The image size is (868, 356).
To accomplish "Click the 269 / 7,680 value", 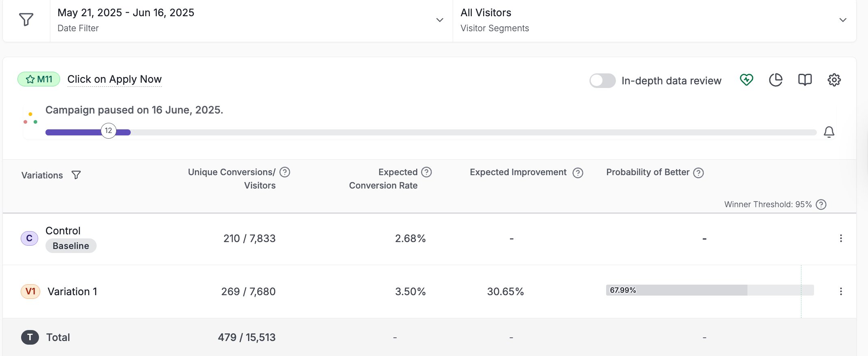I will 248,292.
